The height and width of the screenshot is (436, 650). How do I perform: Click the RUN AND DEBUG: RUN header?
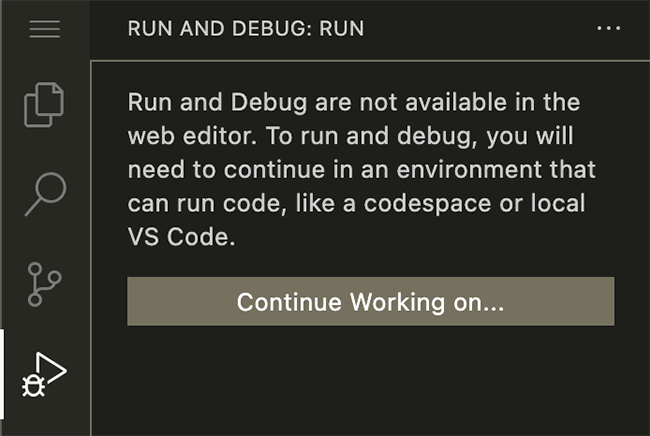click(x=246, y=29)
